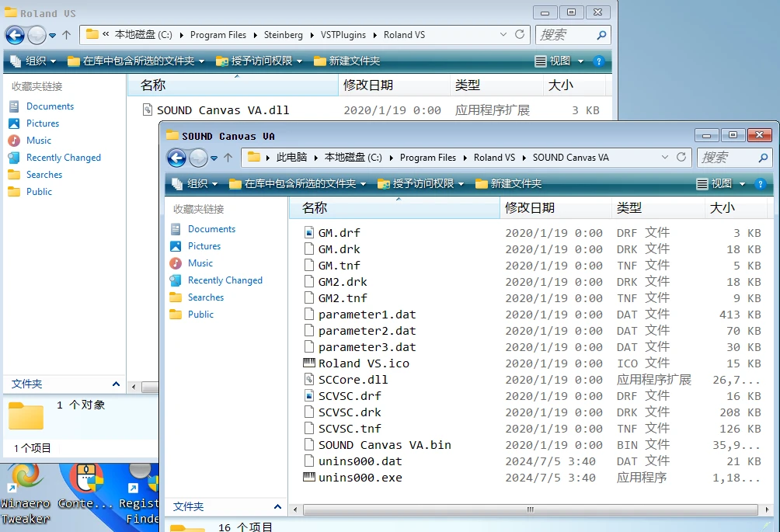Click right scroll arrow of file list scrollbar

(x=767, y=509)
